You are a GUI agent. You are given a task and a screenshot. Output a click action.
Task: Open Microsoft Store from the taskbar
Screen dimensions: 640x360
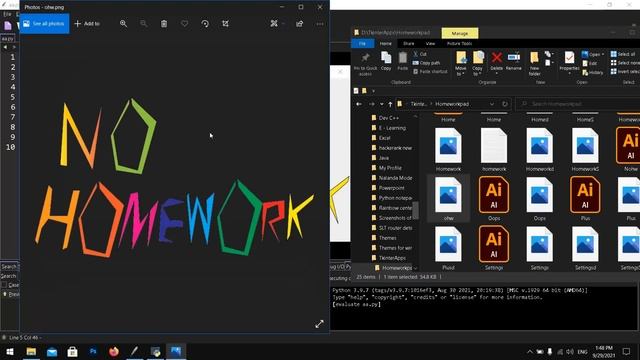coord(72,351)
